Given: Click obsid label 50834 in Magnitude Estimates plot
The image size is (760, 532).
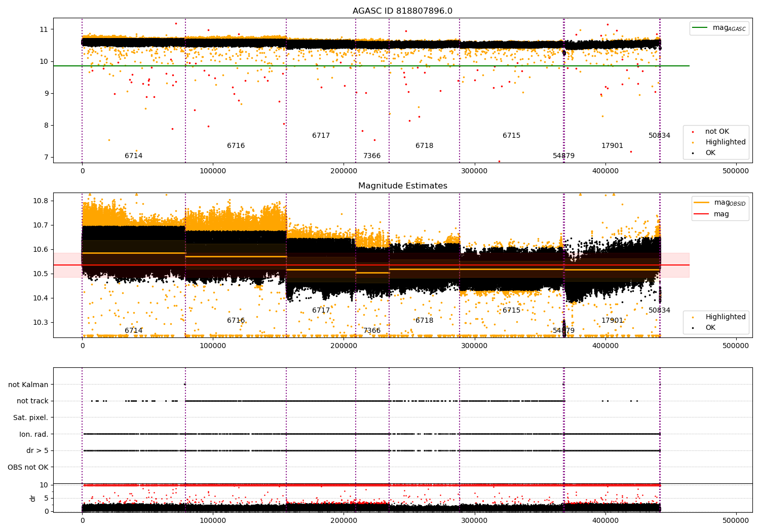Looking at the screenshot, I should [x=660, y=311].
